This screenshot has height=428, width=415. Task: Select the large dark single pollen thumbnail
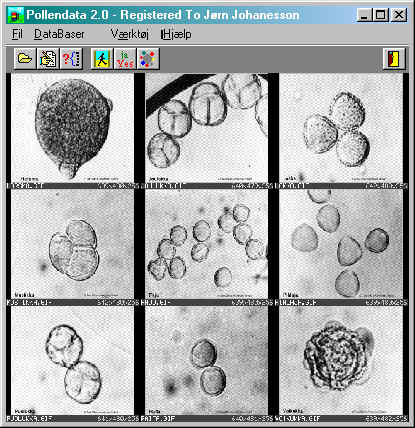pos(73,128)
